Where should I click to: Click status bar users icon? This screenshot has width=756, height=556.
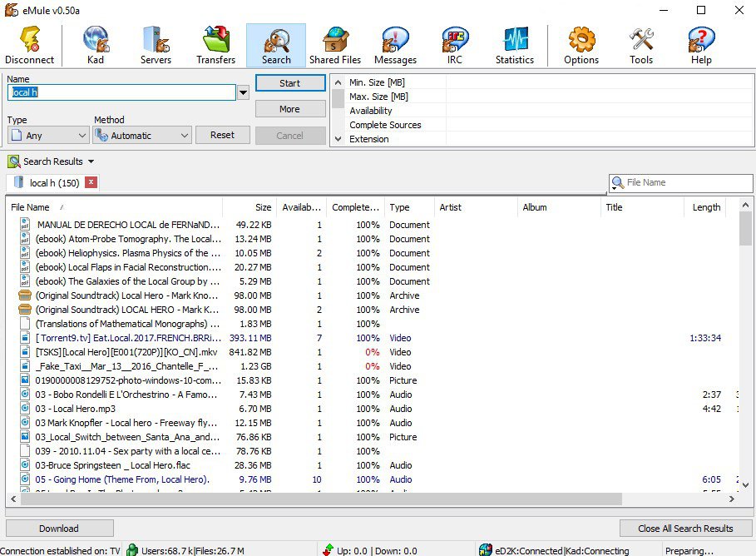coord(132,549)
